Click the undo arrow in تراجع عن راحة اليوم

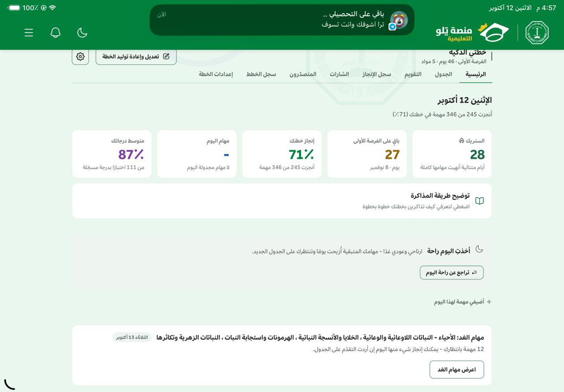475,272
